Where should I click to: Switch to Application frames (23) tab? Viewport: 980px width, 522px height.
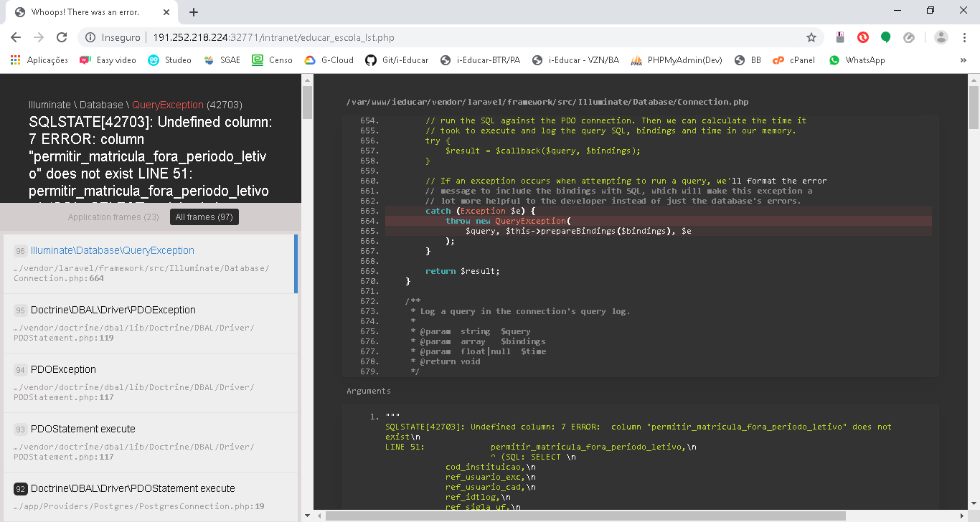pyautogui.click(x=113, y=217)
